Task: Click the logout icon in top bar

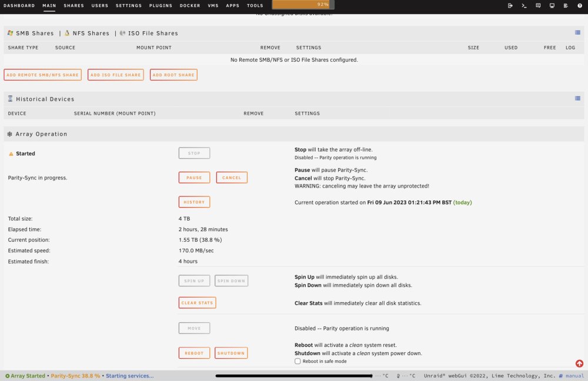Action: coord(510,6)
